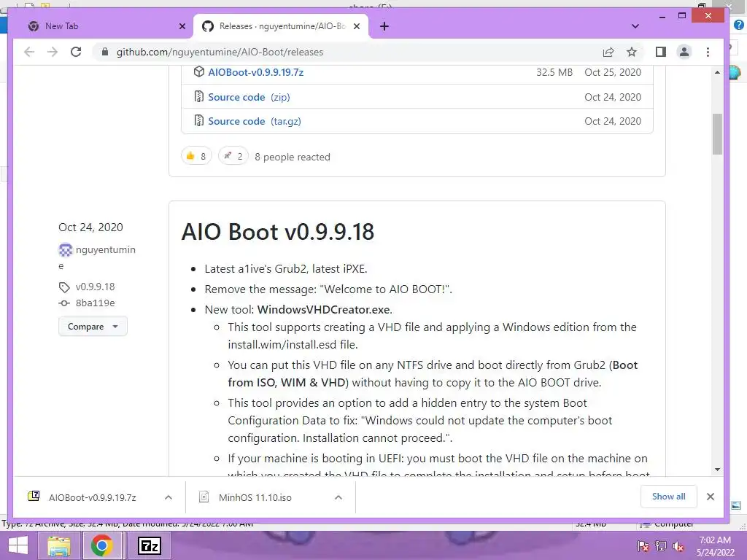Open Windows Start menu
The width and height of the screenshot is (747, 560).
pyautogui.click(x=18, y=545)
